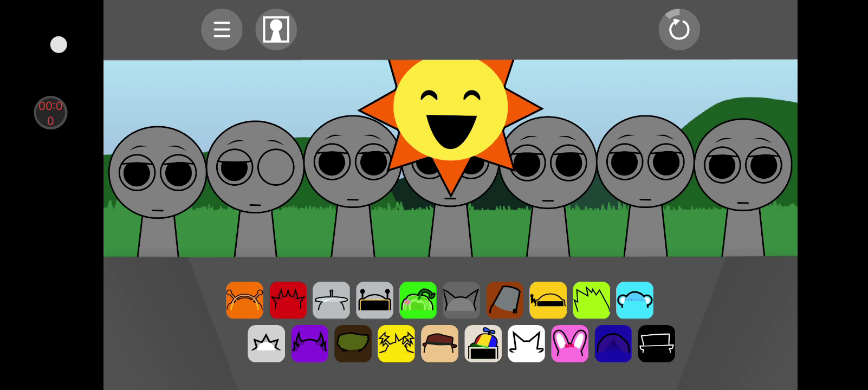Pick the red spiky hair icon
This screenshot has width=868, height=390.
[x=288, y=300]
